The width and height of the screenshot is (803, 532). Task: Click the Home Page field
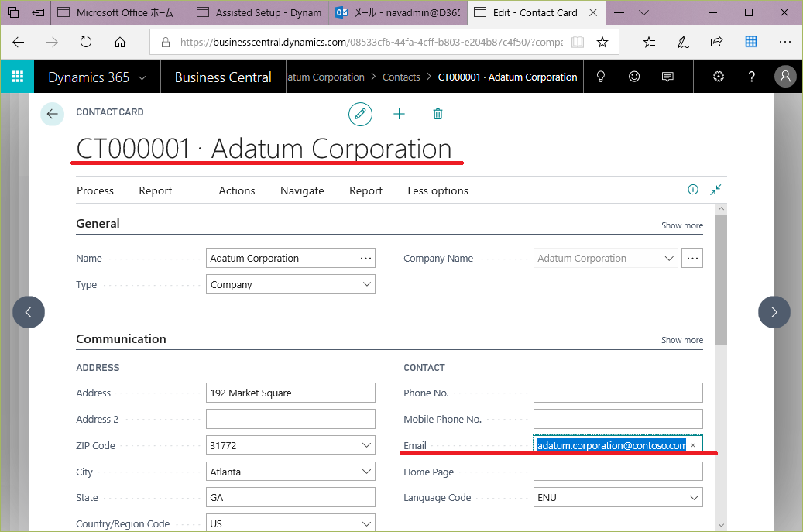(618, 472)
